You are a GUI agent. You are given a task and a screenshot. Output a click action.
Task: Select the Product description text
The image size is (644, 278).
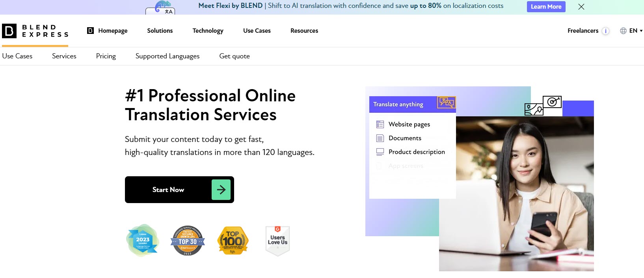[x=417, y=152]
